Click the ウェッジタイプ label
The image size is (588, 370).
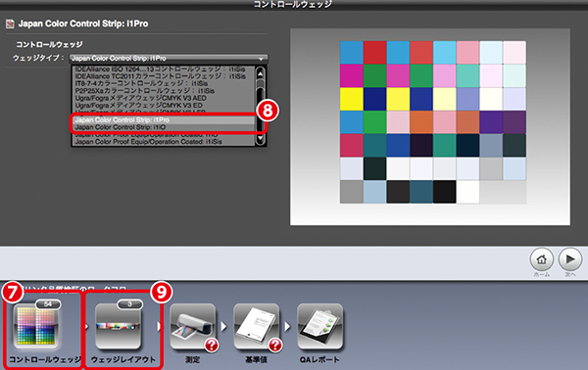38,58
